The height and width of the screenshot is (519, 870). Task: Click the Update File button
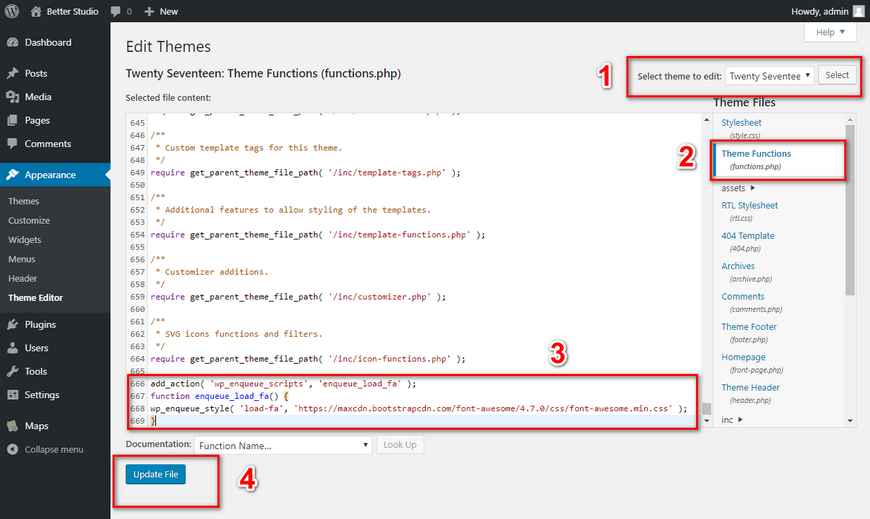coord(155,474)
